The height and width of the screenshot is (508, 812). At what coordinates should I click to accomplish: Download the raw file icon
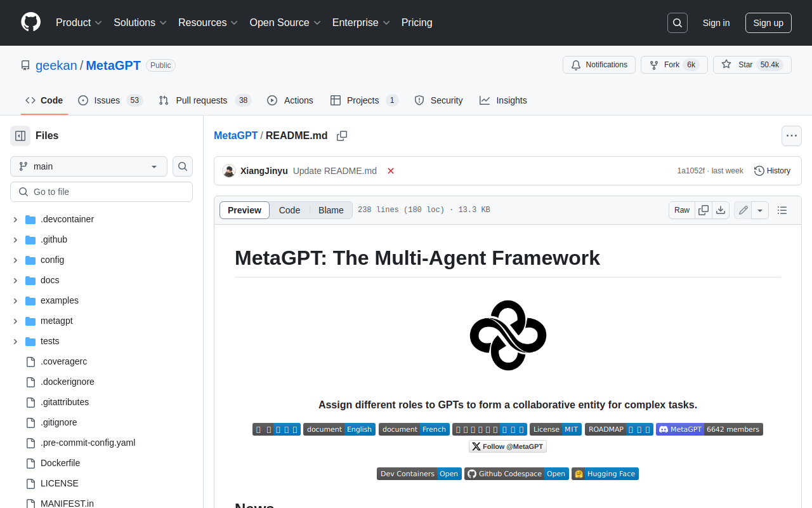[x=721, y=210]
